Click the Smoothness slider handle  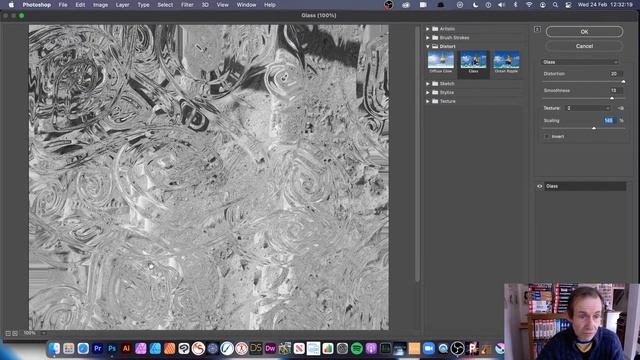point(612,98)
